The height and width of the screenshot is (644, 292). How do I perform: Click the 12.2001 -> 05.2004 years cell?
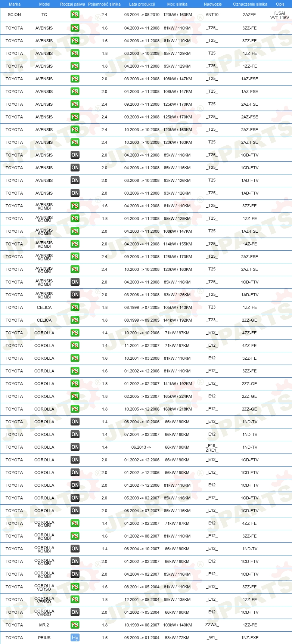pos(142,600)
